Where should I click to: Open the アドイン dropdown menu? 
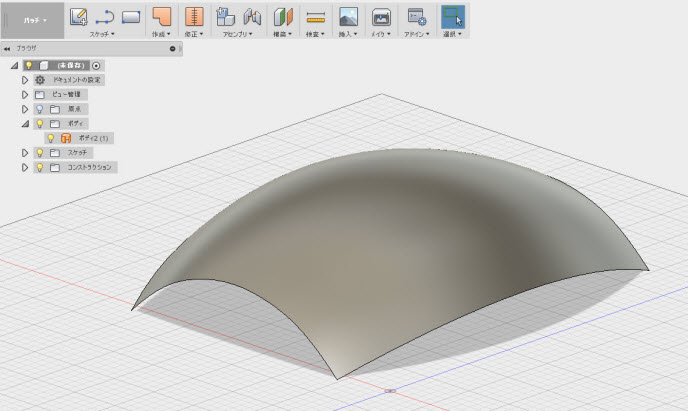pyautogui.click(x=416, y=34)
